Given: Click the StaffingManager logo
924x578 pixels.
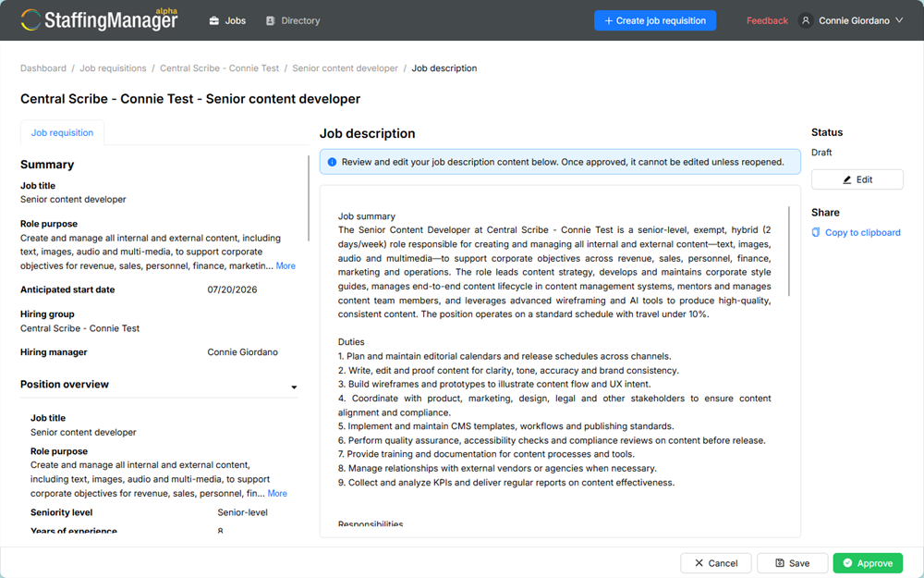Looking at the screenshot, I should [x=99, y=19].
